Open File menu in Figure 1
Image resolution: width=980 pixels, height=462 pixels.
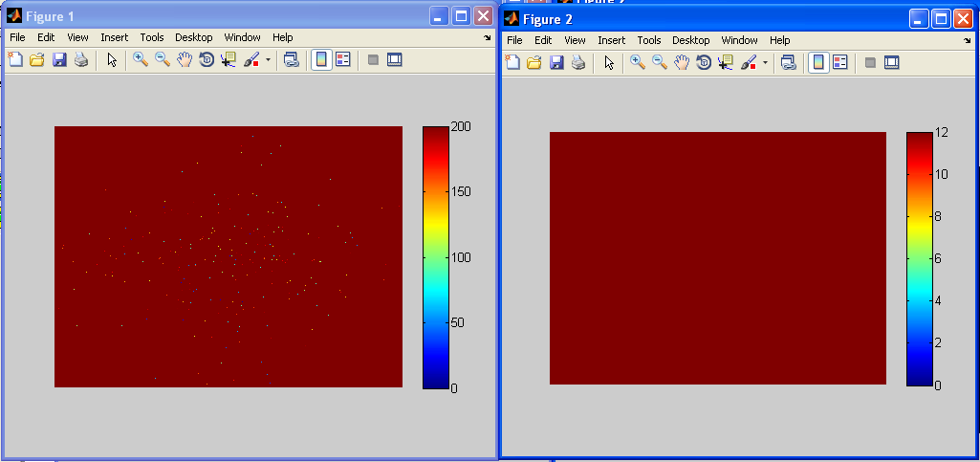pyautogui.click(x=17, y=37)
